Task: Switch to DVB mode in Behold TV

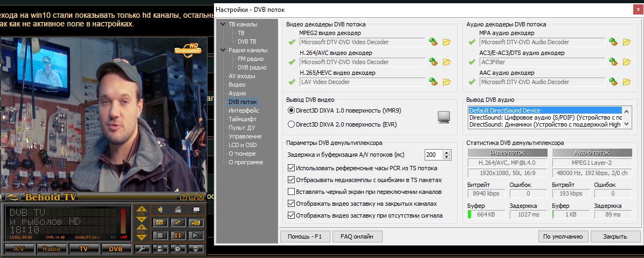Action: click(x=115, y=249)
